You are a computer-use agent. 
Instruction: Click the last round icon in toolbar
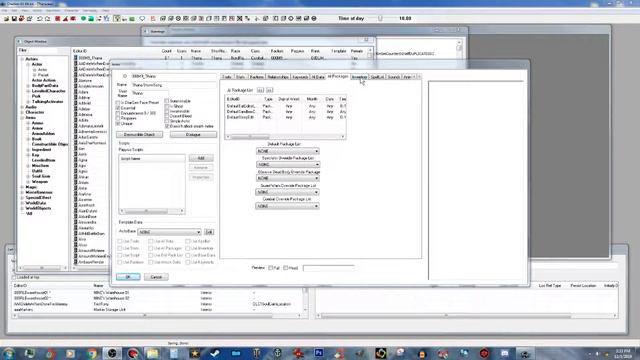314,18
